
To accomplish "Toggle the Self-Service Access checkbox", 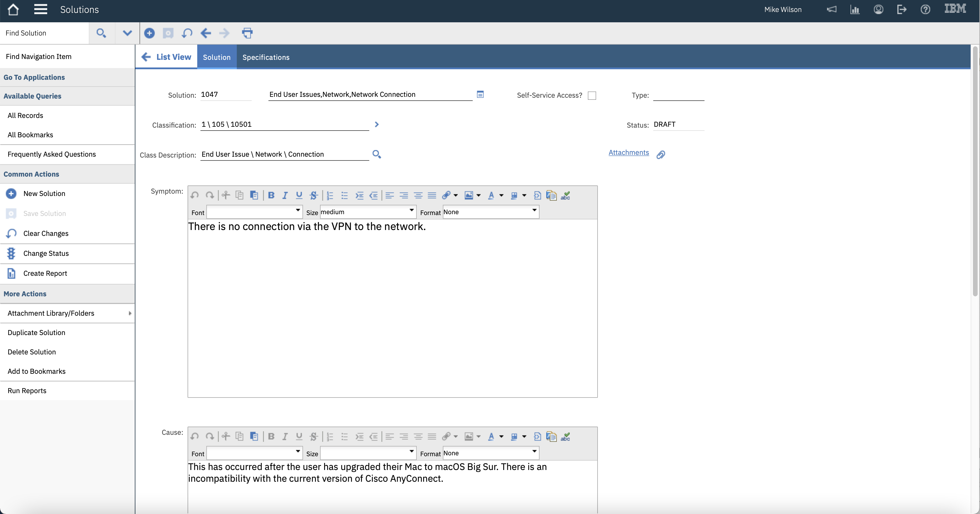I will (592, 96).
